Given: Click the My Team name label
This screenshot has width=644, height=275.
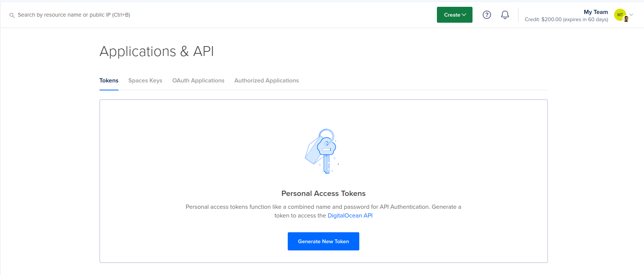Looking at the screenshot, I should [x=596, y=12].
